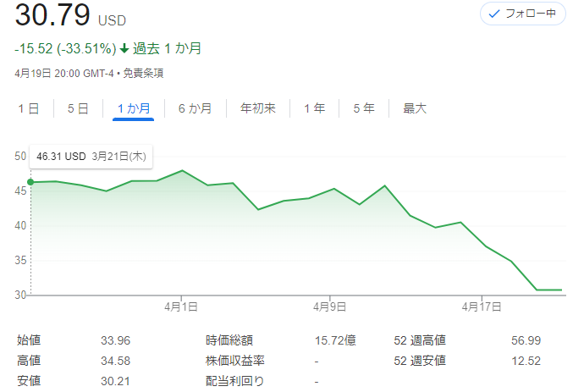Open the 免責条項 disclaimer link
The height and width of the screenshot is (392, 584).
coord(143,73)
